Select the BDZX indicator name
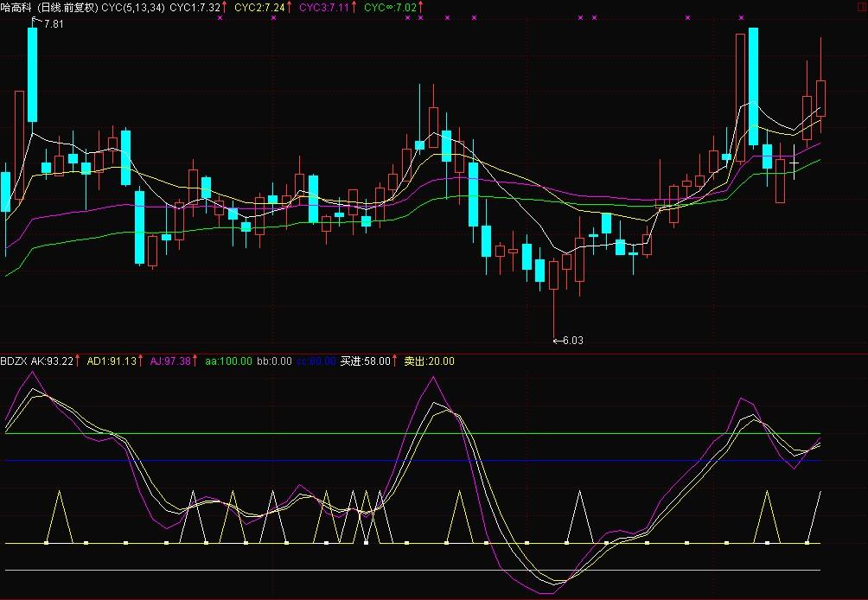The height and width of the screenshot is (600, 868). point(14,361)
